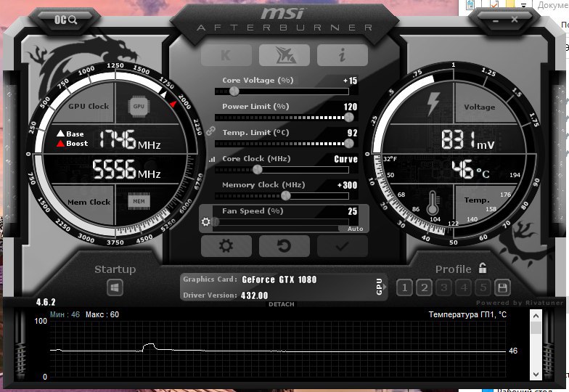Toggle the voltage-temperature link chain icon
Screen dimensions: 569x392
coord(210,131)
